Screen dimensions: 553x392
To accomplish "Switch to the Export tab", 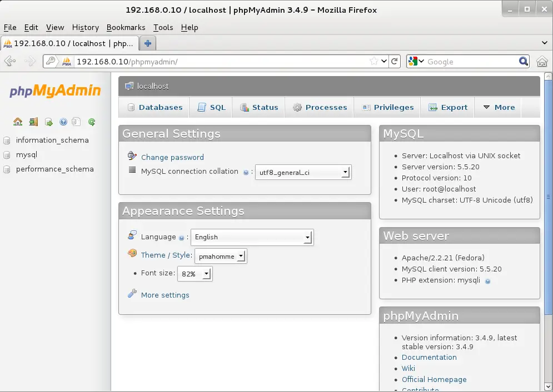I will point(447,107).
